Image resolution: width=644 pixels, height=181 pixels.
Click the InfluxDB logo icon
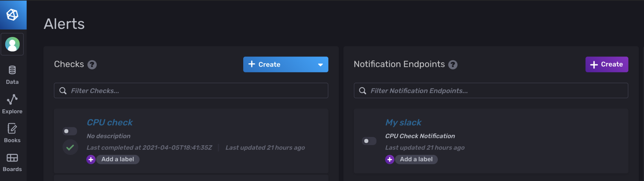(13, 15)
